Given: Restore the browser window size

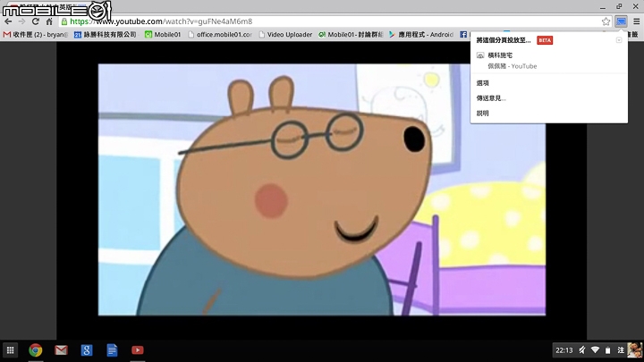Looking at the screenshot, I should [619, 6].
